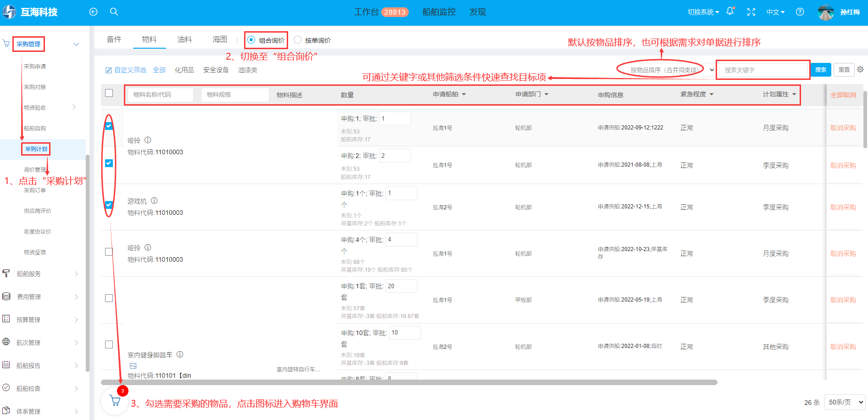
Task: Open the search magnifier icon in header
Action: [114, 12]
